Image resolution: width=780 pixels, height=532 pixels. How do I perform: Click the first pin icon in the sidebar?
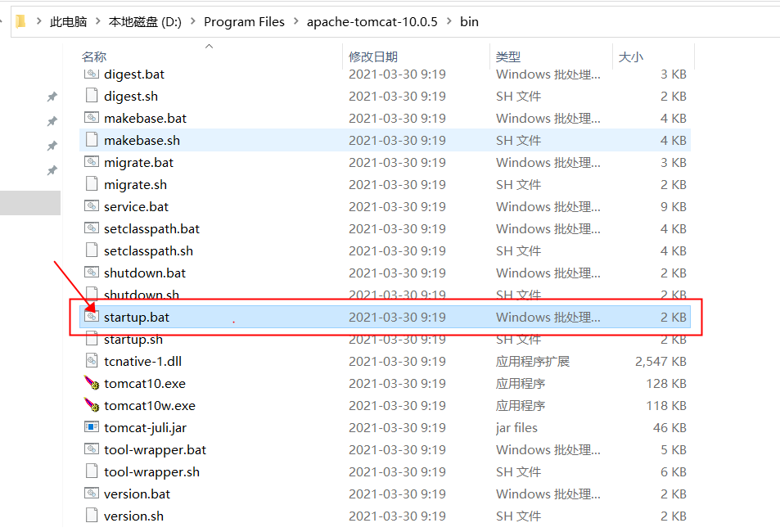pyautogui.click(x=52, y=97)
